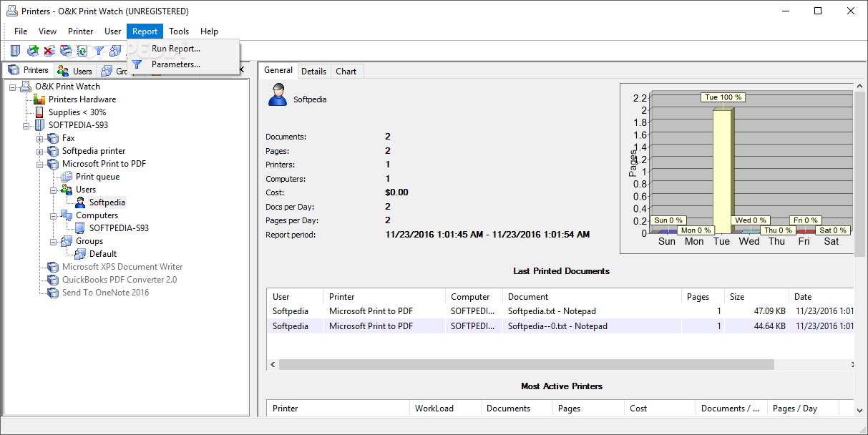The height and width of the screenshot is (435, 868).
Task: Click the main panel vertical scrollbar down arrow
Action: 861,410
